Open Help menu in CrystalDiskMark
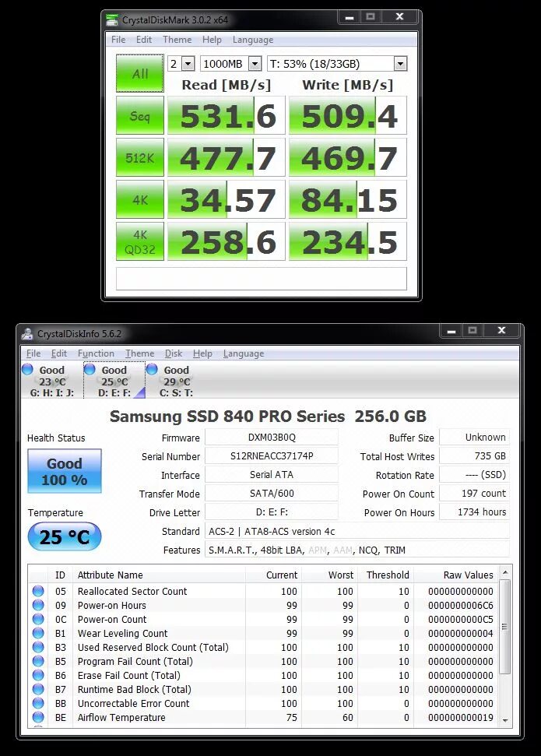 tap(212, 40)
